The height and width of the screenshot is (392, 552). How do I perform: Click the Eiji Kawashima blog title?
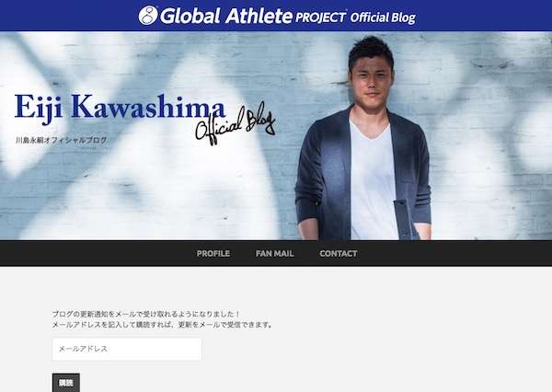120,108
